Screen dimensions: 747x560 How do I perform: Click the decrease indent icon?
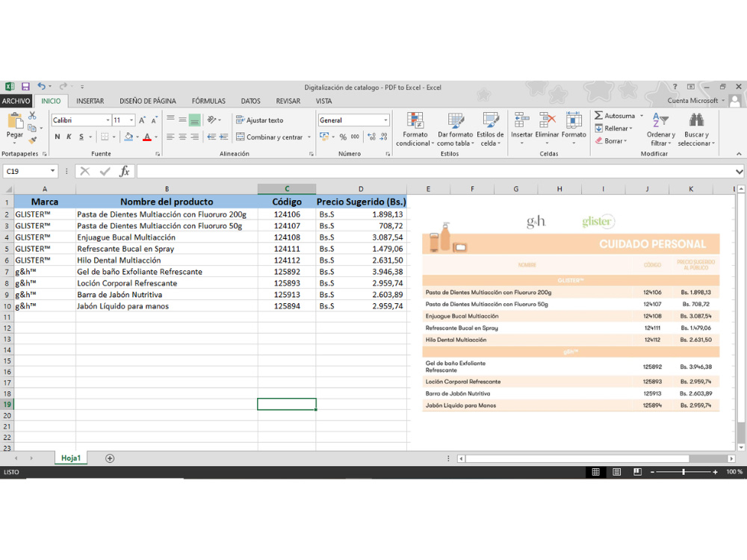click(x=211, y=137)
